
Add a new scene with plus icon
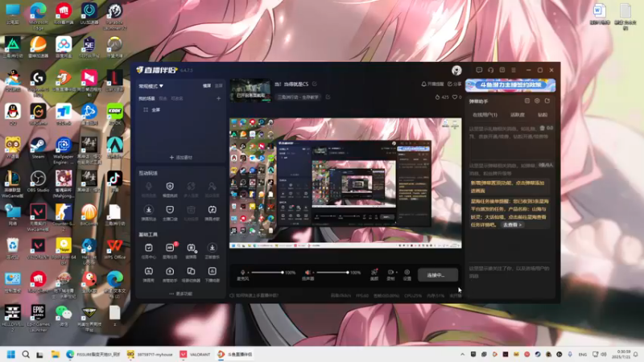(x=218, y=98)
